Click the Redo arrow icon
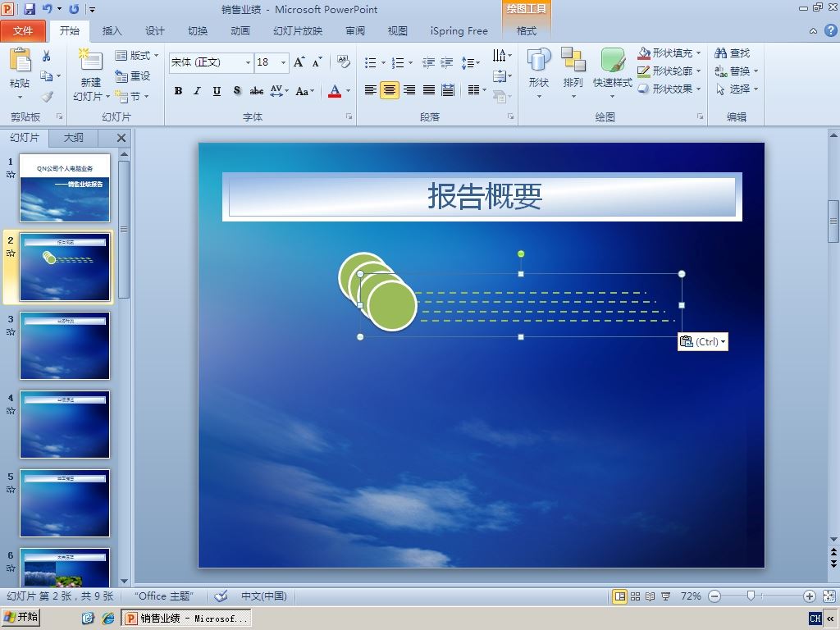Image resolution: width=840 pixels, height=630 pixels. [74, 8]
